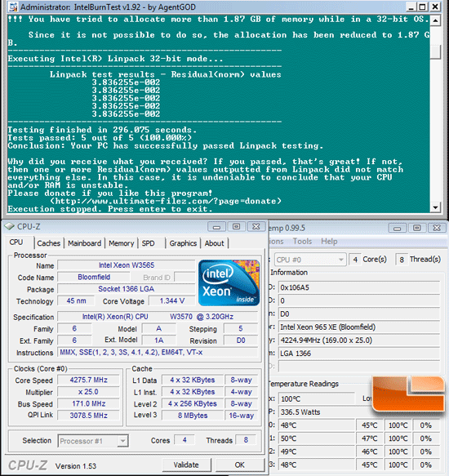Maximize the IntelBurnTest window
The width and height of the screenshot is (449, 476).
click(423, 7)
